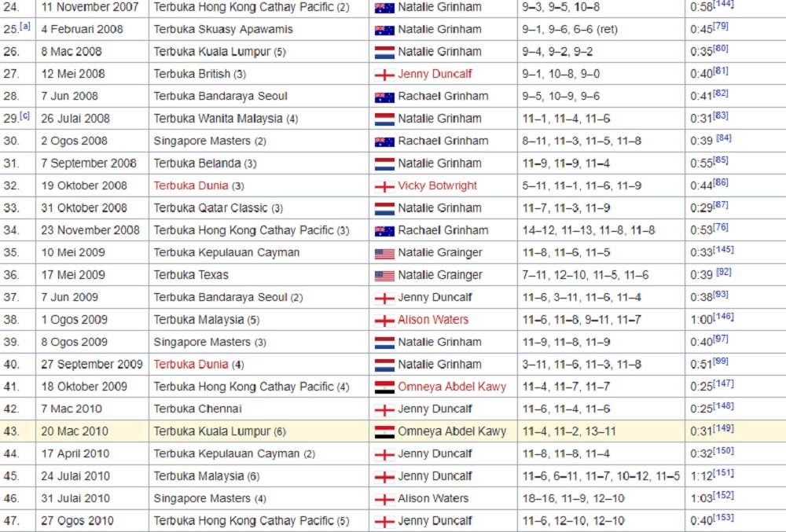Open Terbuka Texas link
This screenshot has height=532, width=786.
(191, 275)
